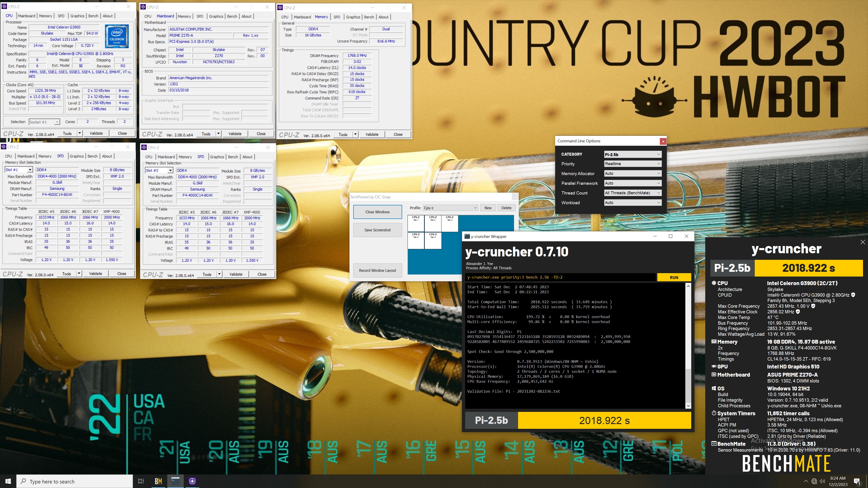
Task: Open the Slot #3 memory slot dropdown
Action: [x=159, y=171]
